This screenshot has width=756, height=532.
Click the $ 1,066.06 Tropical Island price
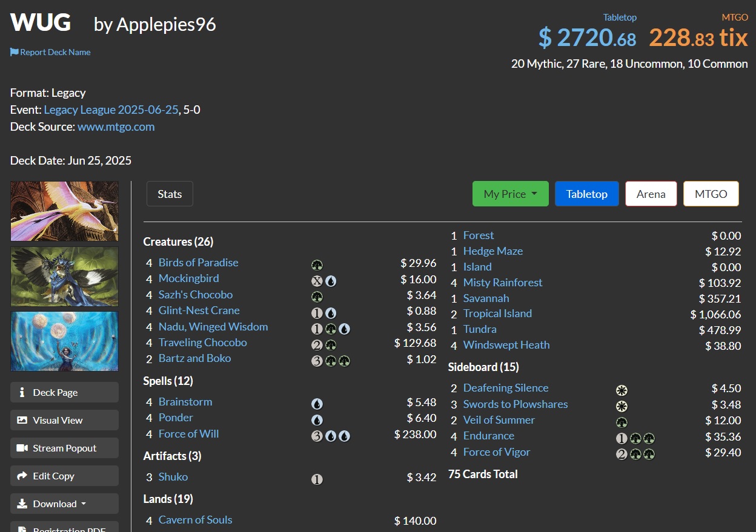[715, 314]
